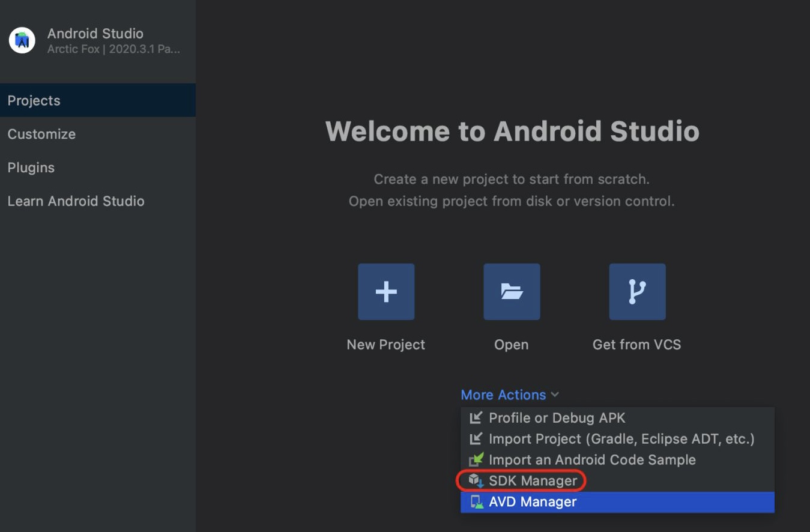Image resolution: width=810 pixels, height=532 pixels.
Task: Click the Get from VCS label
Action: pos(637,345)
